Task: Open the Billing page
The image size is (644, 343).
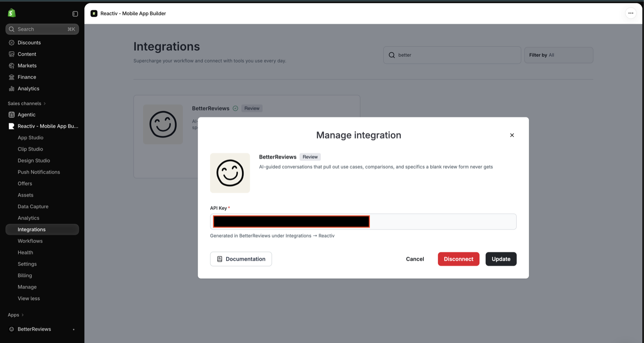Action: 25,275
